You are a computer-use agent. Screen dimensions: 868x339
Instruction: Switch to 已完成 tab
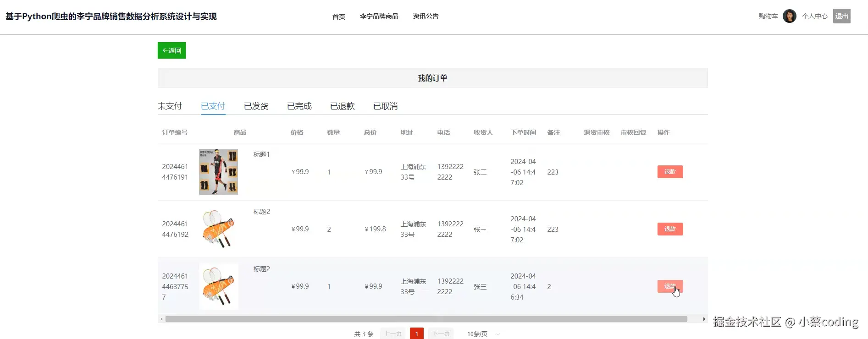point(299,106)
